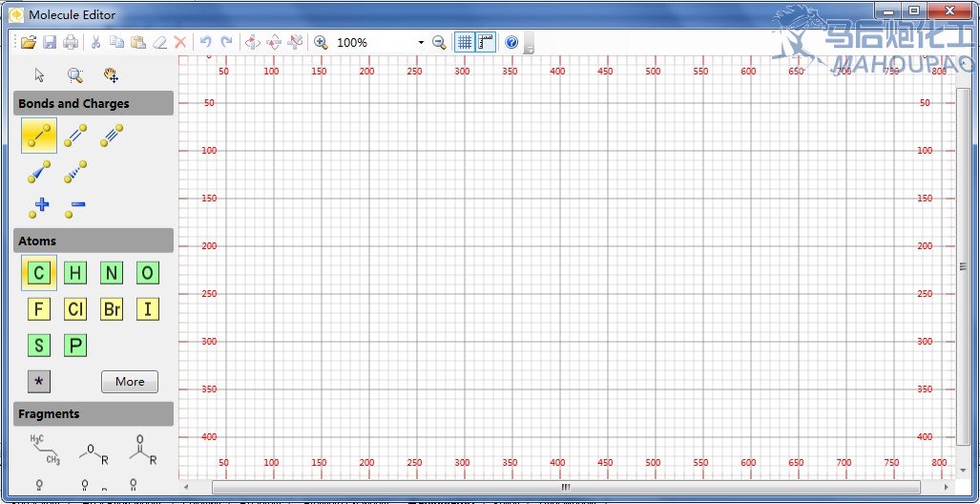Pick the arrow selection tool
Image resolution: width=980 pixels, height=504 pixels.
tap(40, 74)
